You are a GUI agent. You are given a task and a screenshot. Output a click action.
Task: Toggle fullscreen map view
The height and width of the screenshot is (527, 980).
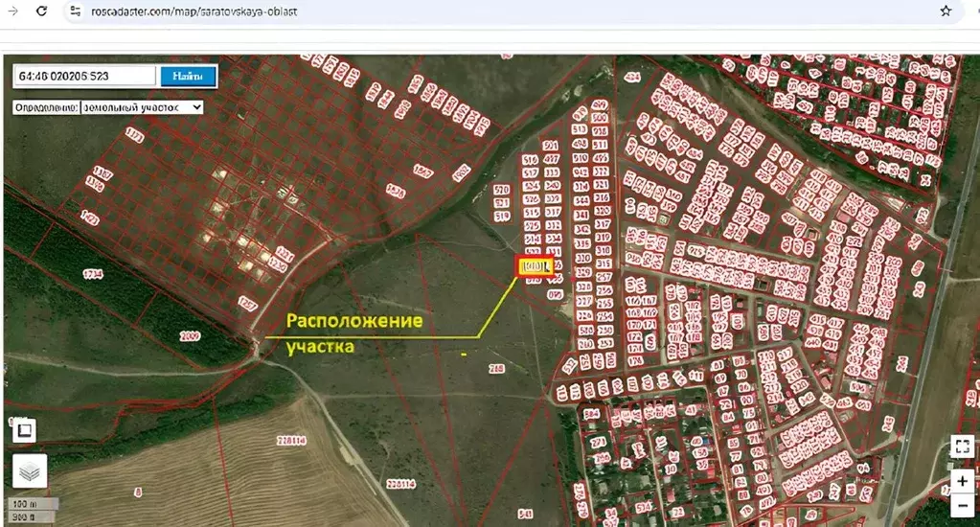pos(962,446)
